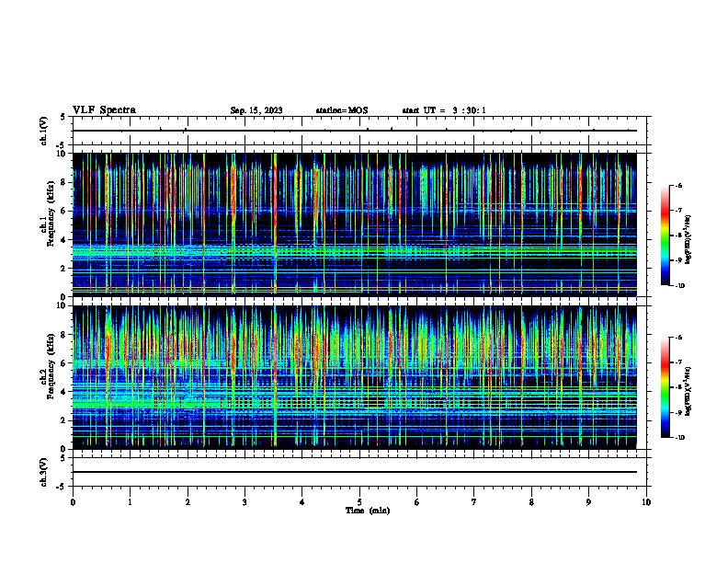
Task: Click the ch.2 frequency tick label "2"
Action: [64, 420]
